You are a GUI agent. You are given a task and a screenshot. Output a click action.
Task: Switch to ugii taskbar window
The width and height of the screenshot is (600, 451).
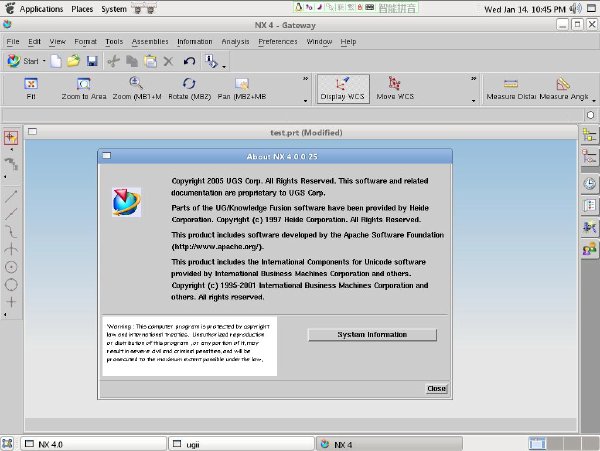tap(241, 444)
